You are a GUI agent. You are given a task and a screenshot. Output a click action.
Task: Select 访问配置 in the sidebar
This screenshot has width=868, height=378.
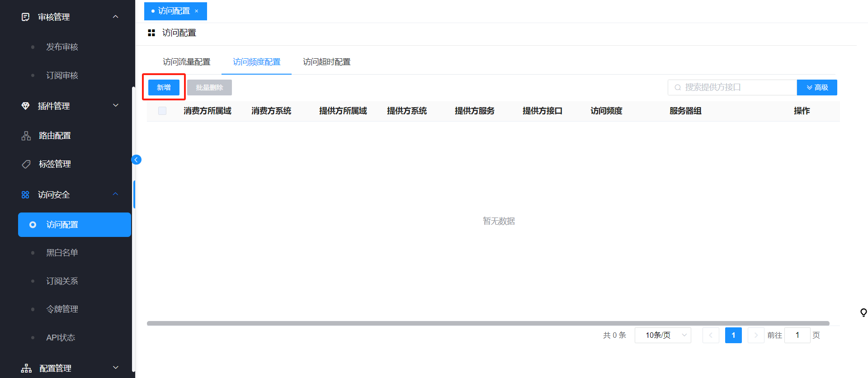click(x=75, y=225)
